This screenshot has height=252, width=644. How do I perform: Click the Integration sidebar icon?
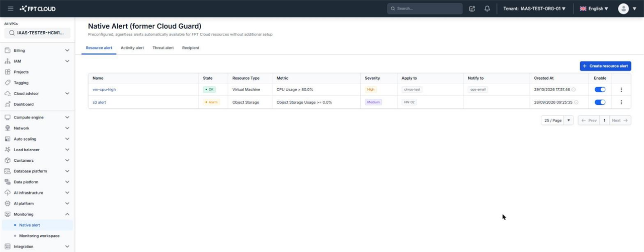pyautogui.click(x=8, y=246)
